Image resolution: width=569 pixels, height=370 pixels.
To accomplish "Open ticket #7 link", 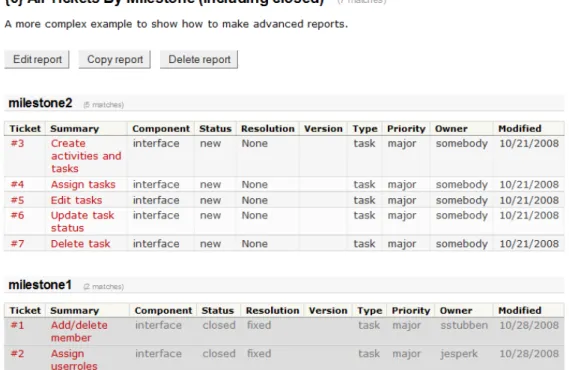I will coord(17,244).
